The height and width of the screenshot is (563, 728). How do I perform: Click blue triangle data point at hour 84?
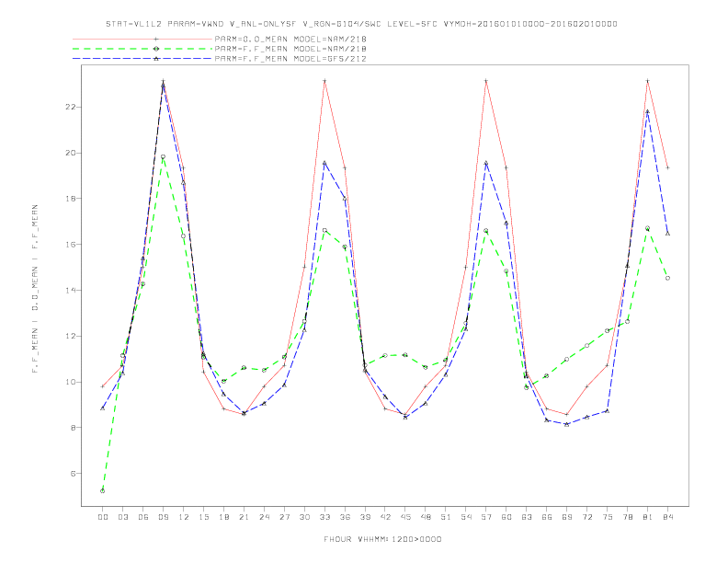point(667,234)
